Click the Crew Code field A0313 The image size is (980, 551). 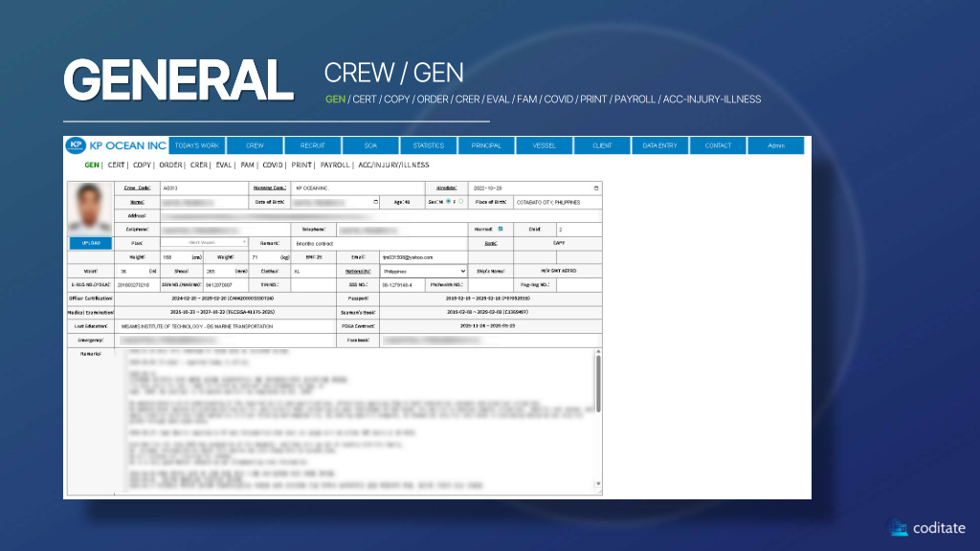pos(205,188)
